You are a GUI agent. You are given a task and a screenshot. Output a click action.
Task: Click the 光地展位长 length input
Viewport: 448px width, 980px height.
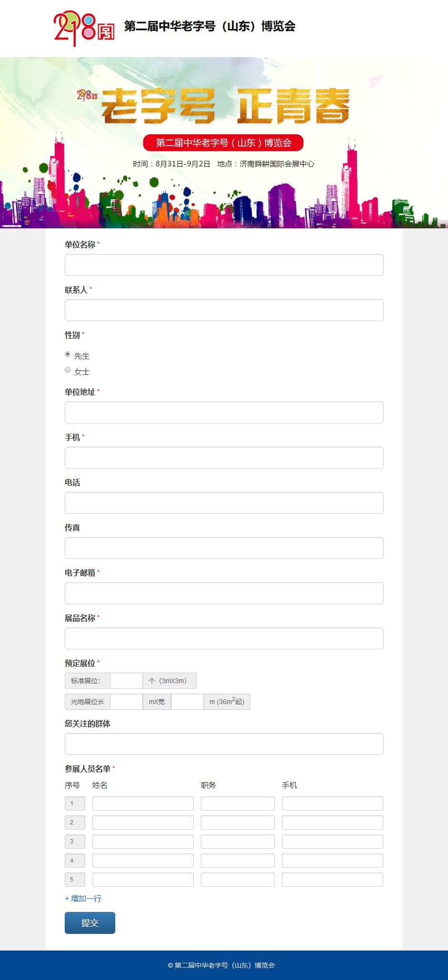[126, 702]
